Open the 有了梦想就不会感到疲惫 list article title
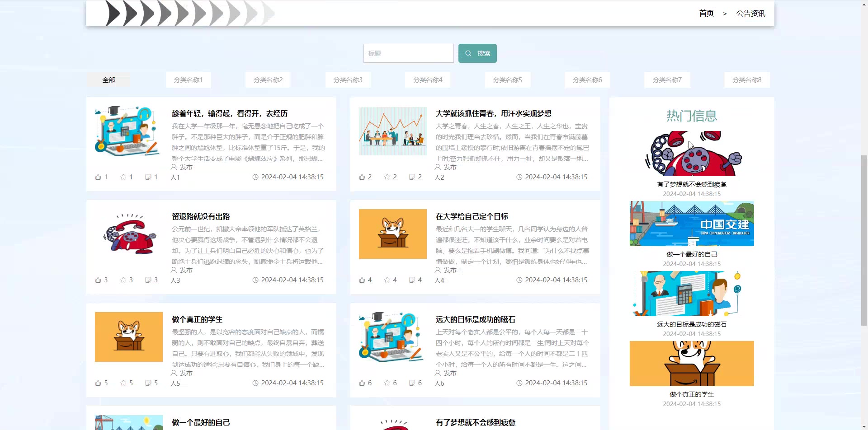Screen dimensions: 868x430 tap(476, 422)
